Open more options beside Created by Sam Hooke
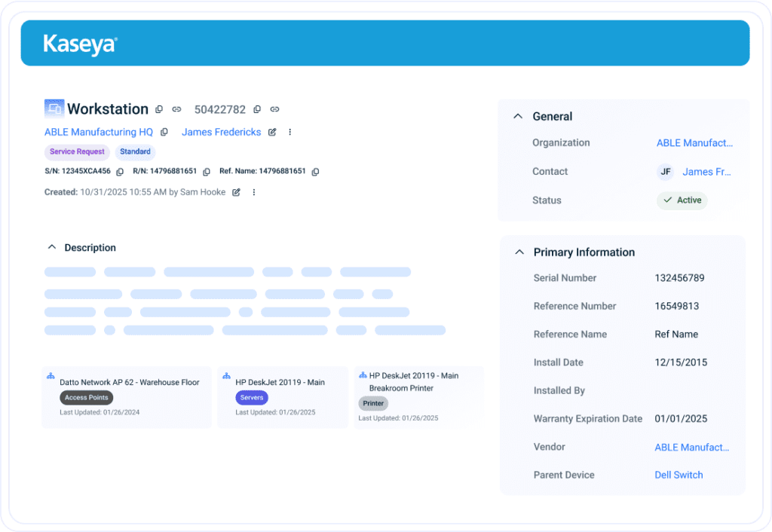This screenshot has width=772, height=532. tap(253, 192)
